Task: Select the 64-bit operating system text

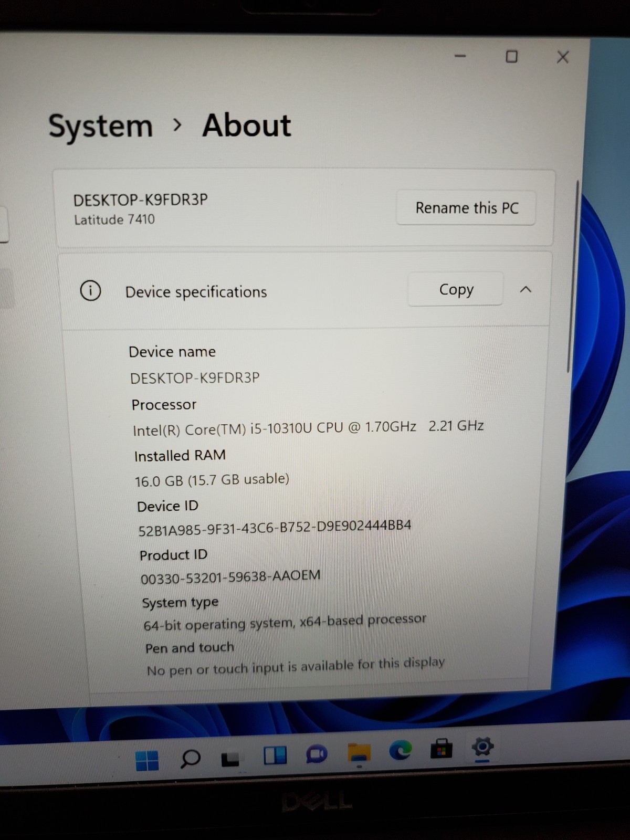Action: coord(285,623)
